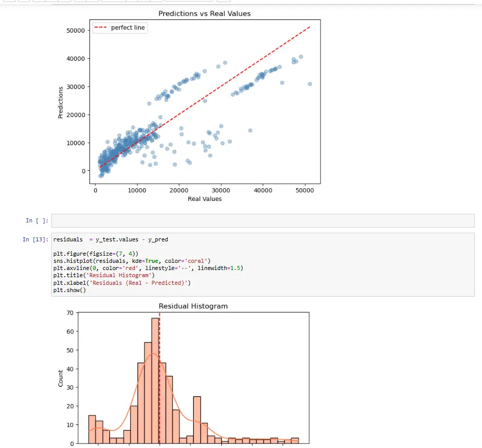Click the 'perfect line' legend entry
The height and width of the screenshot is (448, 482).
coord(120,28)
